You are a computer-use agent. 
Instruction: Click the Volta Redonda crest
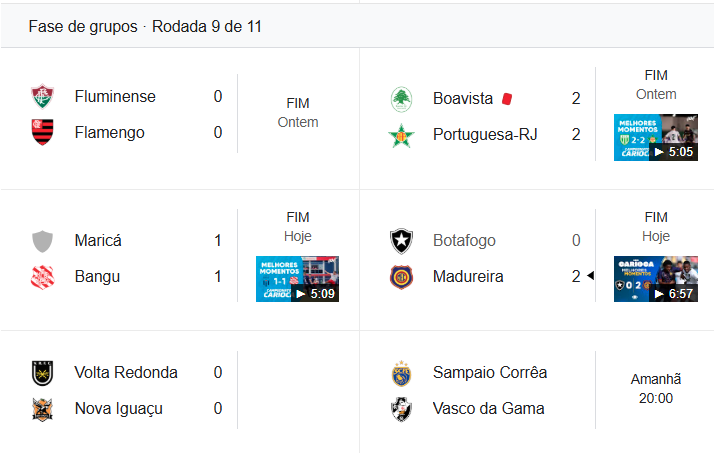42,373
